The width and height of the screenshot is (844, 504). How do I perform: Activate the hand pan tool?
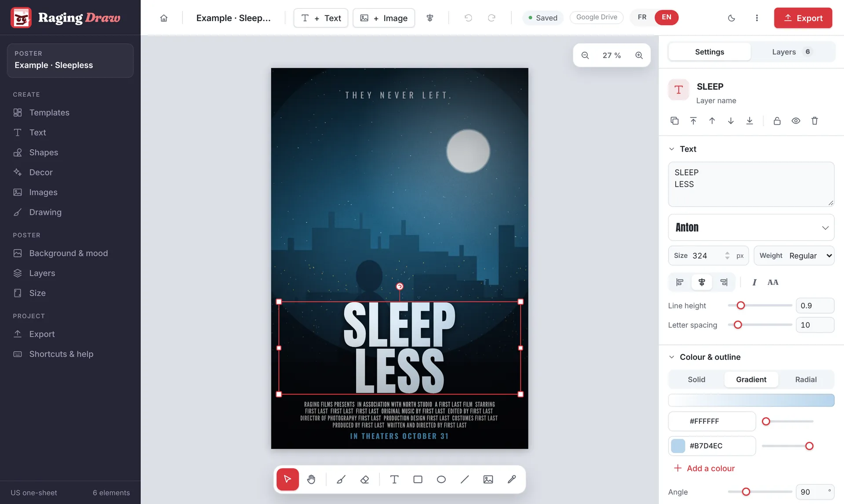pos(311,479)
